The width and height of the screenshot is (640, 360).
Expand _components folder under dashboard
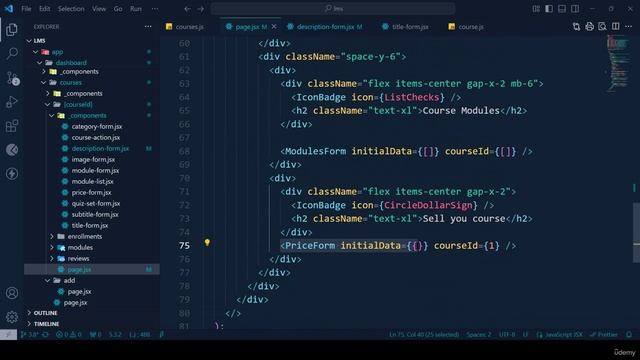click(44, 72)
